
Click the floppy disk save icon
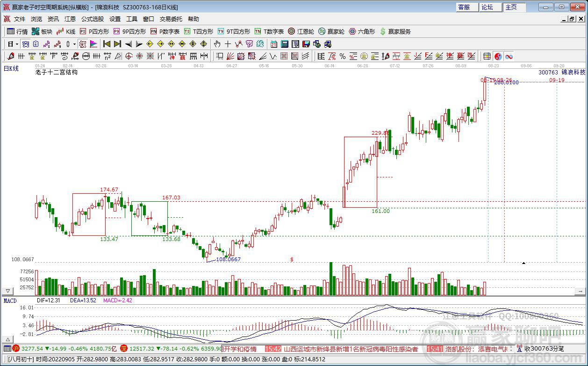[x=306, y=44]
